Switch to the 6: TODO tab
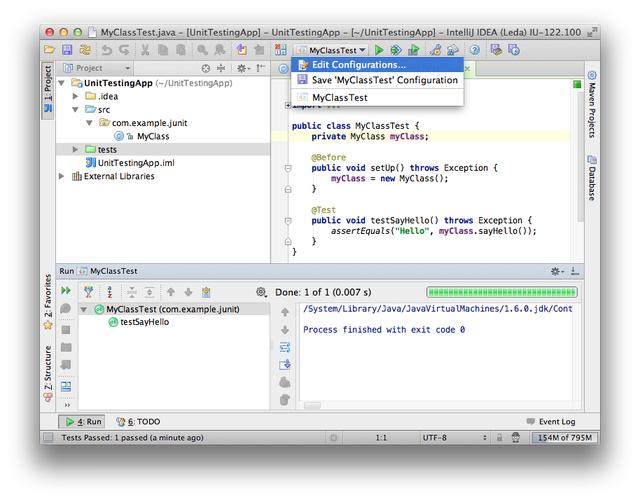The width and height of the screenshot is (640, 500). [138, 422]
